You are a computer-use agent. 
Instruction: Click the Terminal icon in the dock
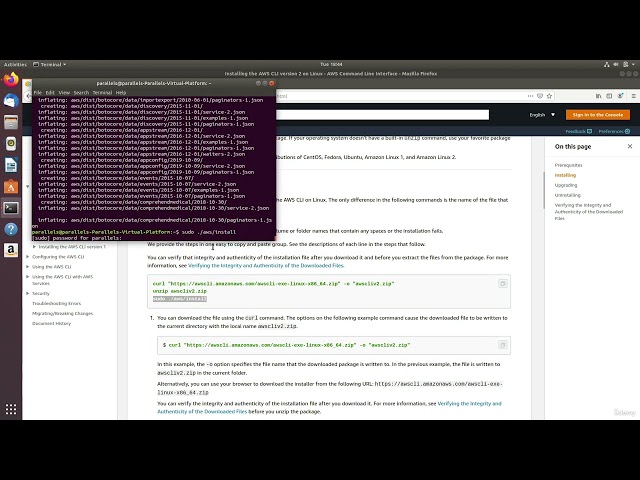click(11, 208)
